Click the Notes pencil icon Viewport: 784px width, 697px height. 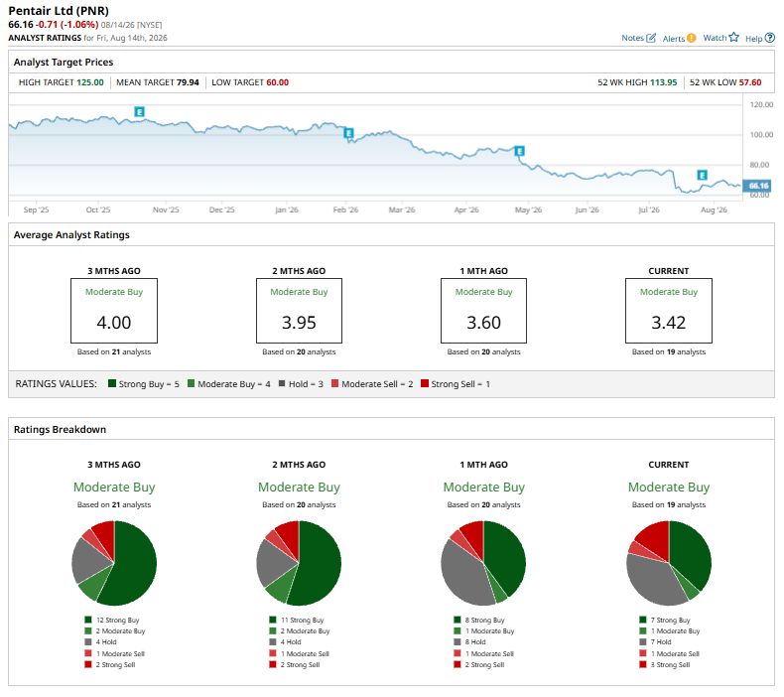click(x=650, y=38)
